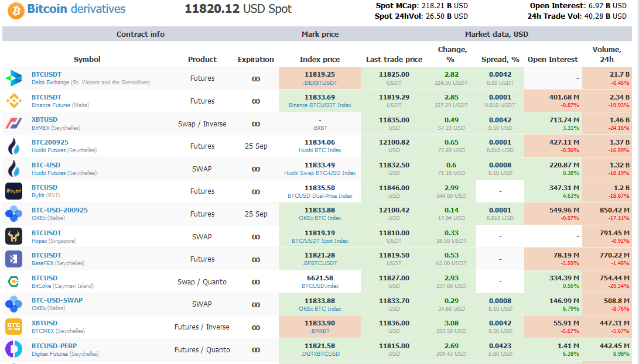The image size is (639, 364).
Task: Open the .DGTXBTCUSD index link
Action: [x=320, y=354]
